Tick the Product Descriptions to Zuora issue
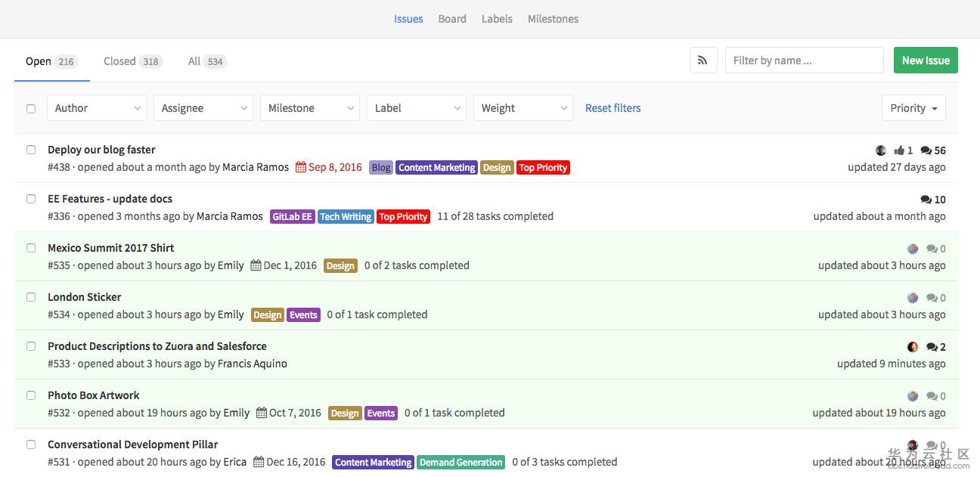This screenshot has width=980, height=477. tap(31, 346)
